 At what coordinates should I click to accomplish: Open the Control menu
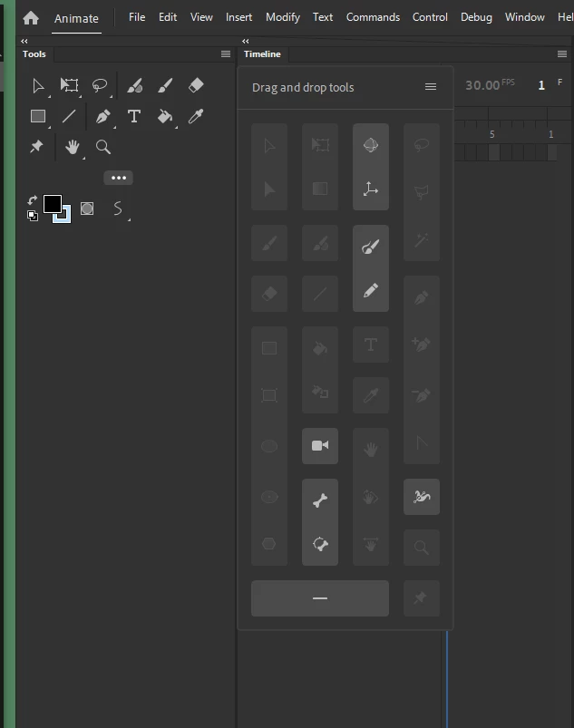coord(430,17)
